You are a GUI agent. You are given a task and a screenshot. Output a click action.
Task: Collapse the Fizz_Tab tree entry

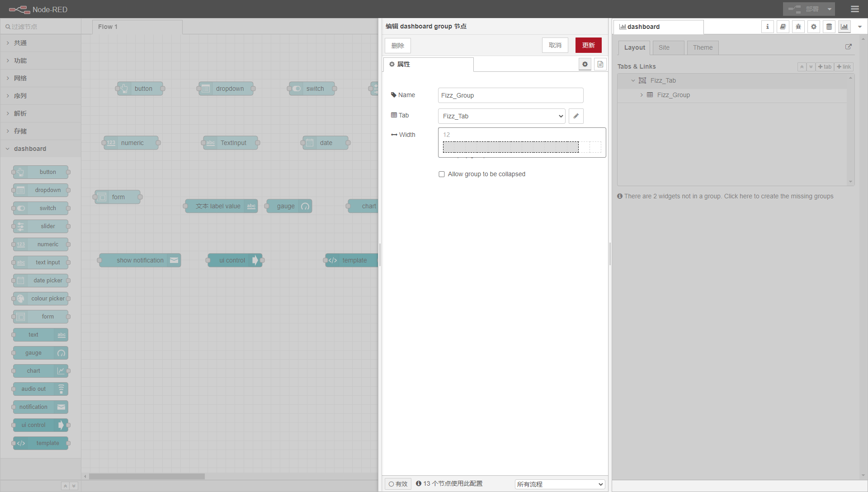point(633,80)
